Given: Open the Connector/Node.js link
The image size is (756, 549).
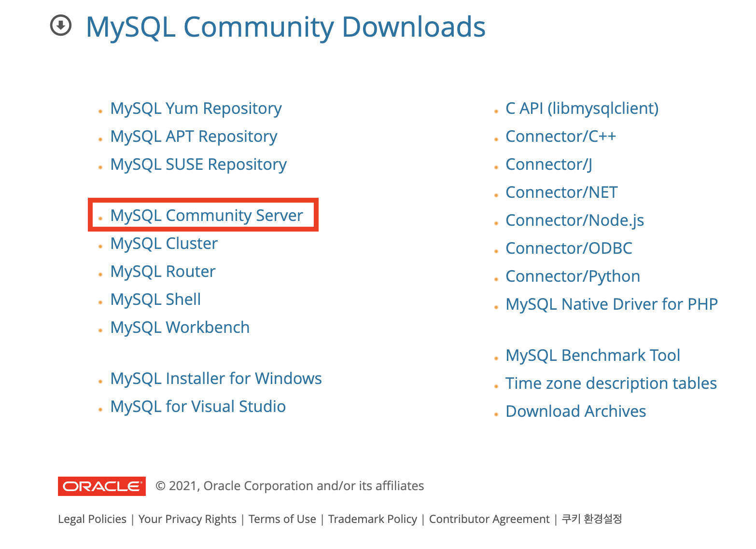Looking at the screenshot, I should [x=575, y=220].
